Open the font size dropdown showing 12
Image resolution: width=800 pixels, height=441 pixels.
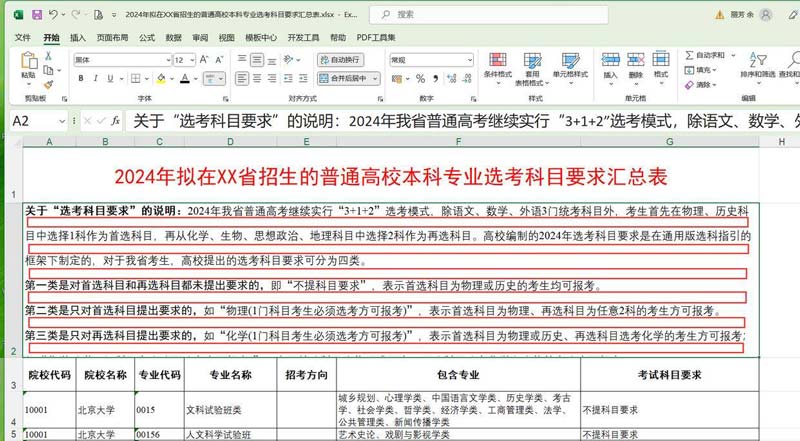pyautogui.click(x=192, y=60)
